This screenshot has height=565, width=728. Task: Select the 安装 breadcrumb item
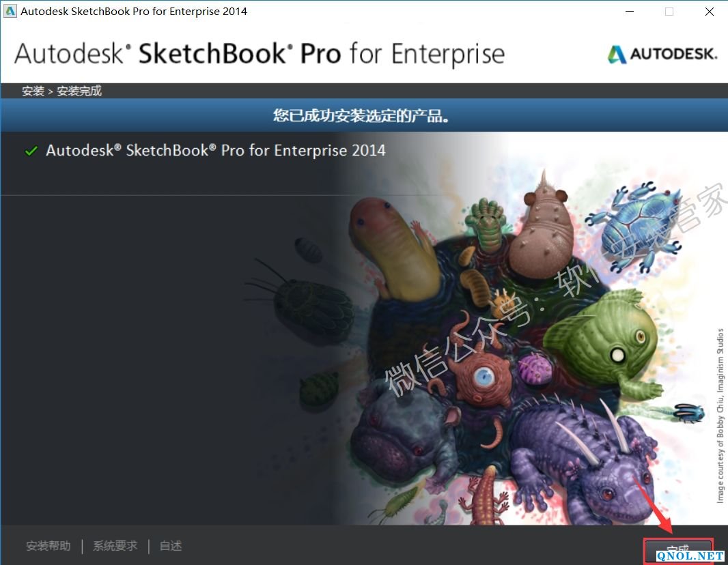tap(33, 91)
